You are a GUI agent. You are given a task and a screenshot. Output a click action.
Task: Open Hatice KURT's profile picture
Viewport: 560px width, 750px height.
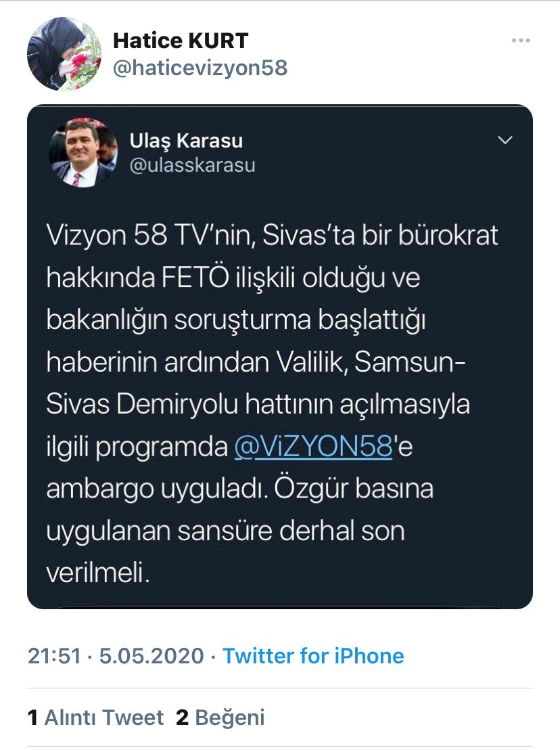[64, 53]
